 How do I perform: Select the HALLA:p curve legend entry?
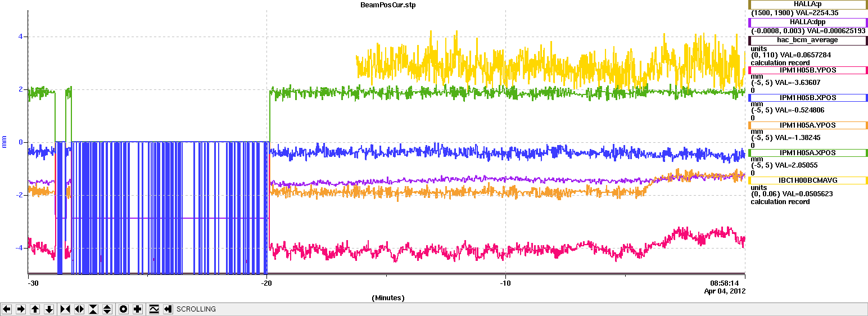[807, 4]
